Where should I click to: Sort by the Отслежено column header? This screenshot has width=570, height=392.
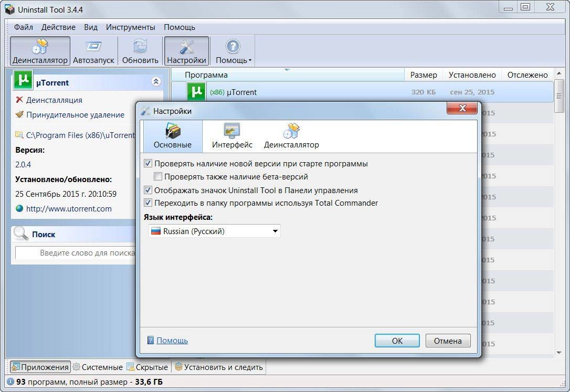tap(527, 75)
